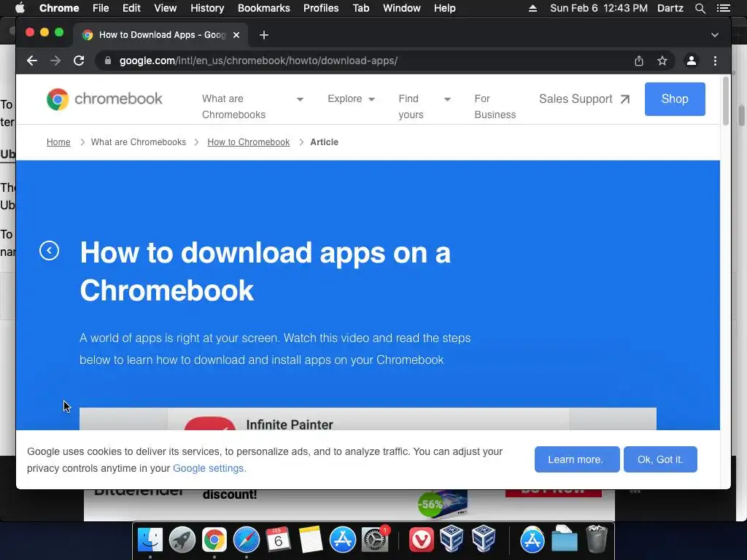Expand the What are Chromebooks dropdown
Image resolution: width=747 pixels, height=560 pixels.
pos(300,99)
